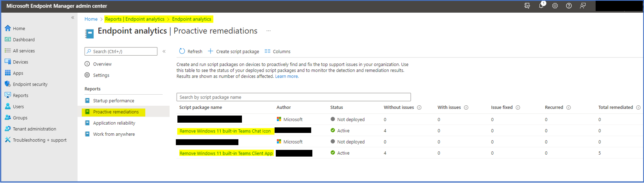The height and width of the screenshot is (183, 644).
Task: Show info tooltip for Issue fixed
Action: tap(518, 107)
